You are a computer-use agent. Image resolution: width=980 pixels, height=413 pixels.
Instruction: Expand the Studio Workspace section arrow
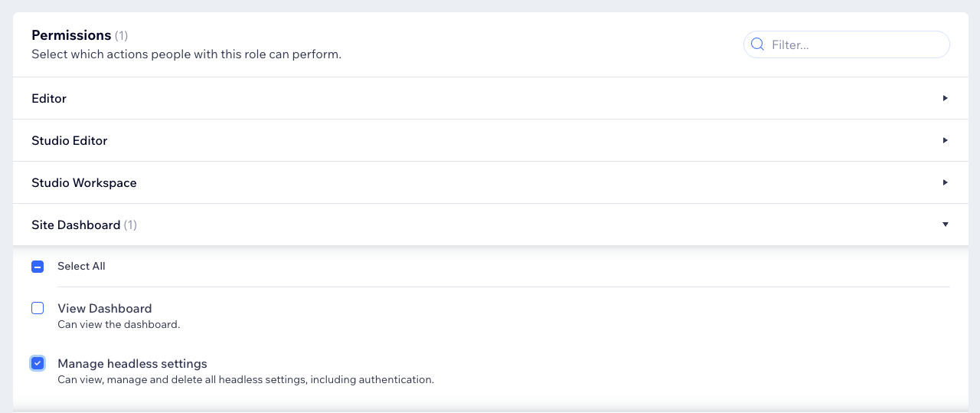point(946,182)
